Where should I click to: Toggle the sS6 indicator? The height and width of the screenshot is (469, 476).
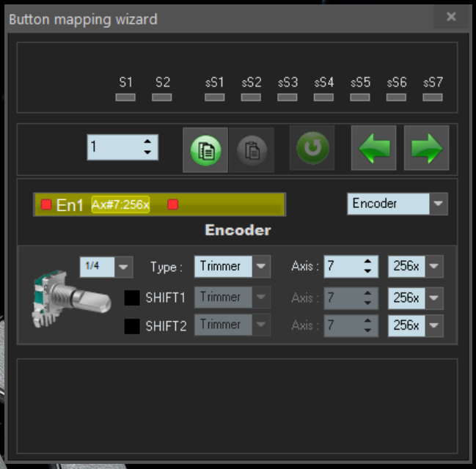(396, 97)
